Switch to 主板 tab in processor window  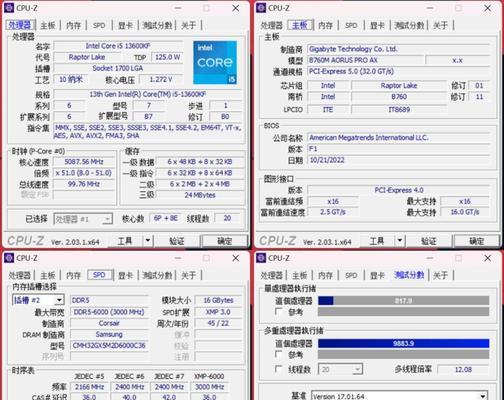click(48, 25)
